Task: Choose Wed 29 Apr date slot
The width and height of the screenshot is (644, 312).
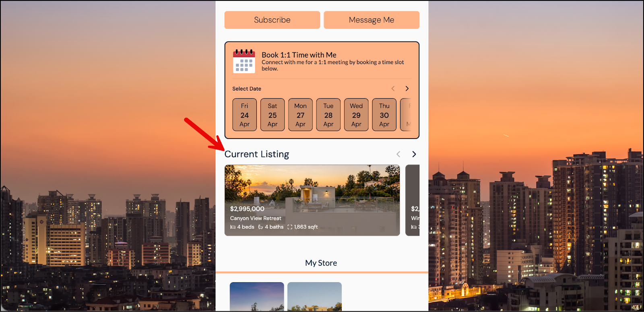Action: coord(356,115)
